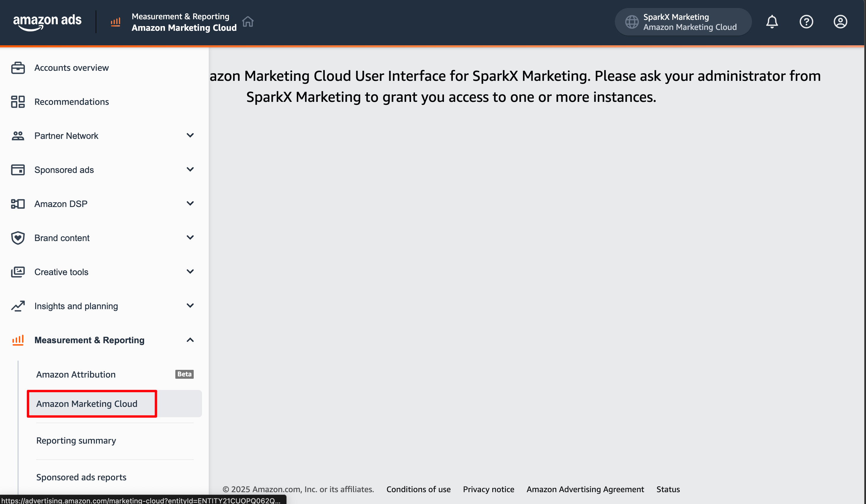Collapse the Measurement & Reporting chevron

tap(190, 340)
